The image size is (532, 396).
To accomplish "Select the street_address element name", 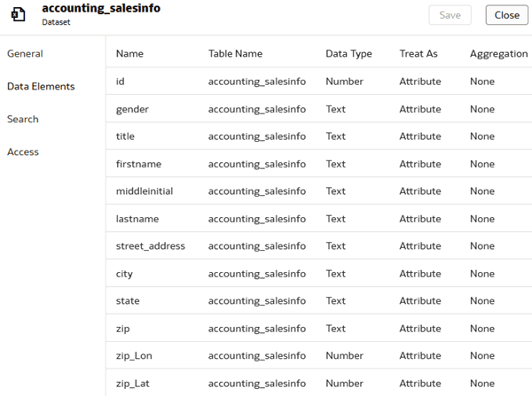I will (x=151, y=246).
